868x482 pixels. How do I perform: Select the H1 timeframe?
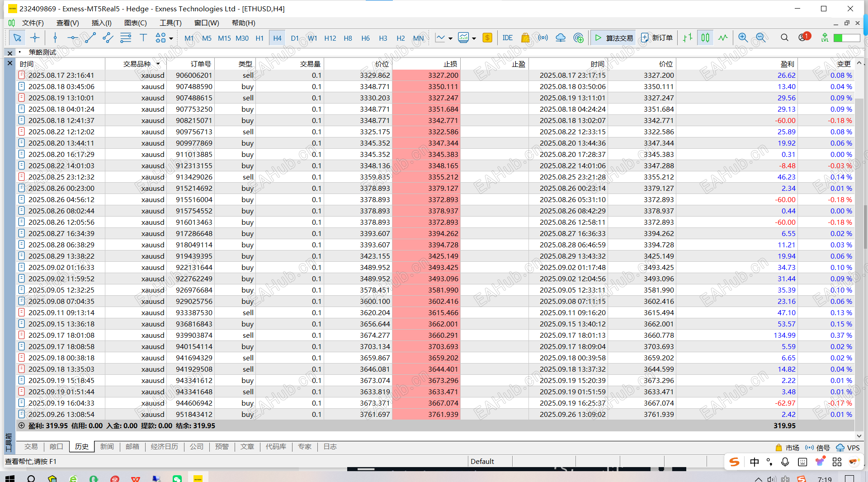(259, 38)
